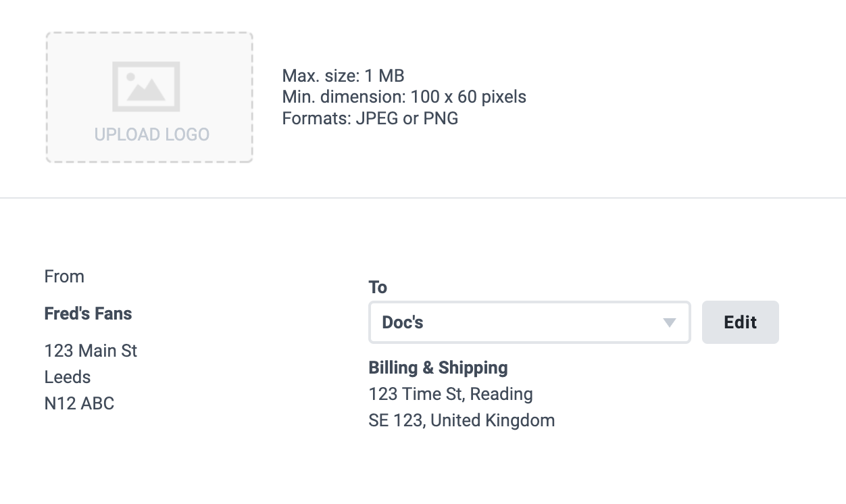Click the dropdown arrow next to Doc's
The image size is (846, 504).
670,323
